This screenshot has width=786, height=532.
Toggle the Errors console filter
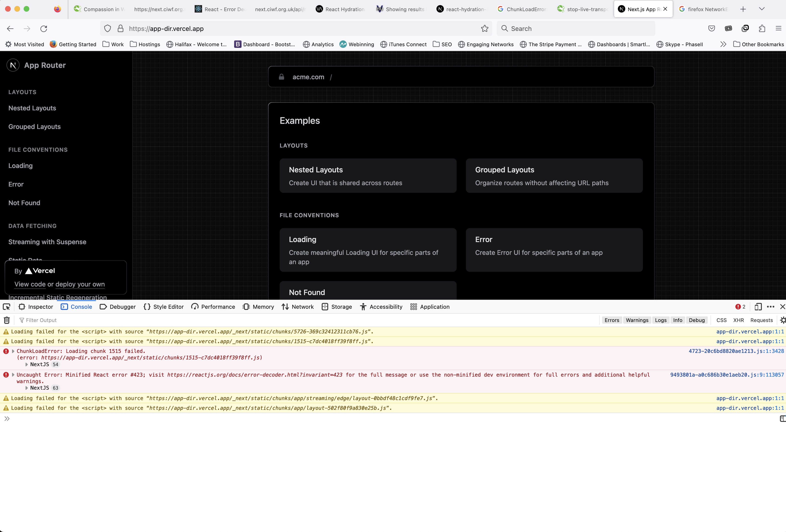tap(612, 320)
